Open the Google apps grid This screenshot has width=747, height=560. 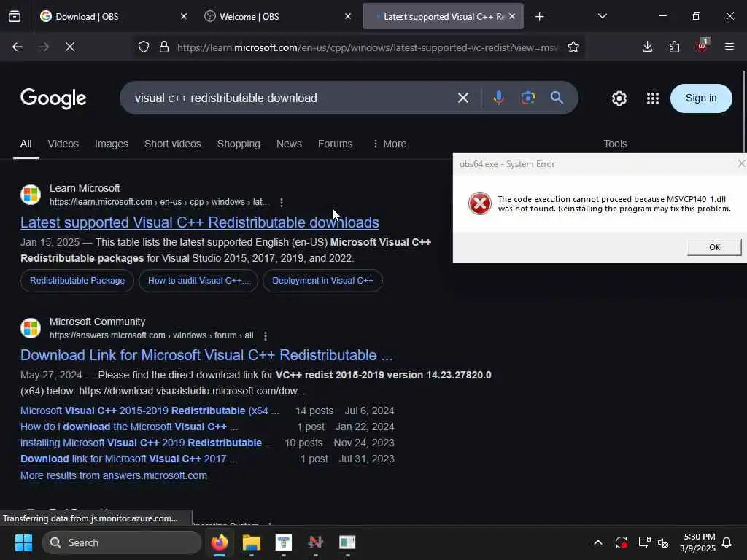(653, 98)
